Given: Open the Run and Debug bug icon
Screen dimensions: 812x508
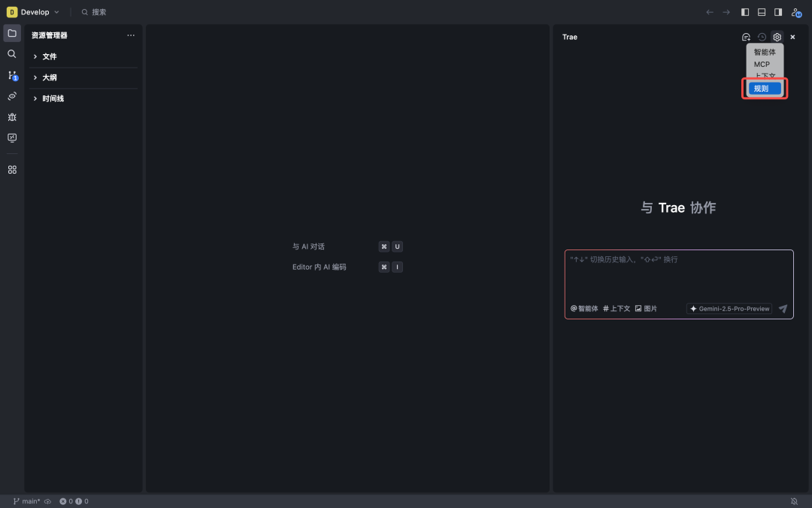Looking at the screenshot, I should click(x=12, y=117).
